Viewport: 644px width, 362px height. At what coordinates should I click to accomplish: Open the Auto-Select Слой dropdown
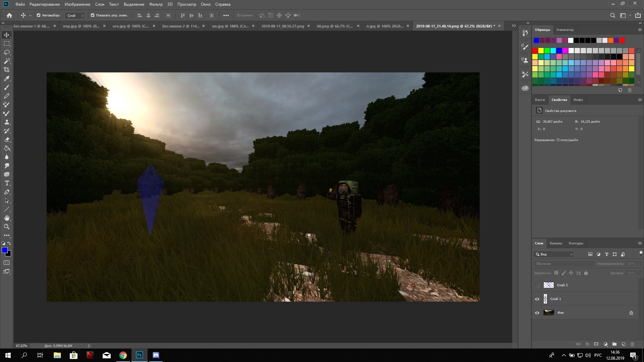coord(75,15)
